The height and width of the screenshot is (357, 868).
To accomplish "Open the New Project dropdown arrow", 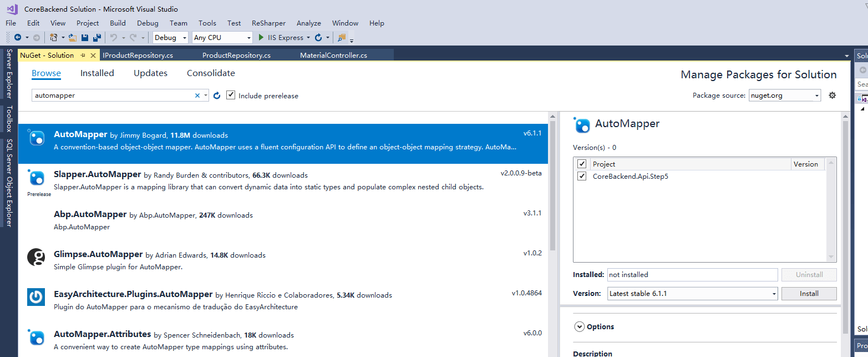I will [x=63, y=38].
